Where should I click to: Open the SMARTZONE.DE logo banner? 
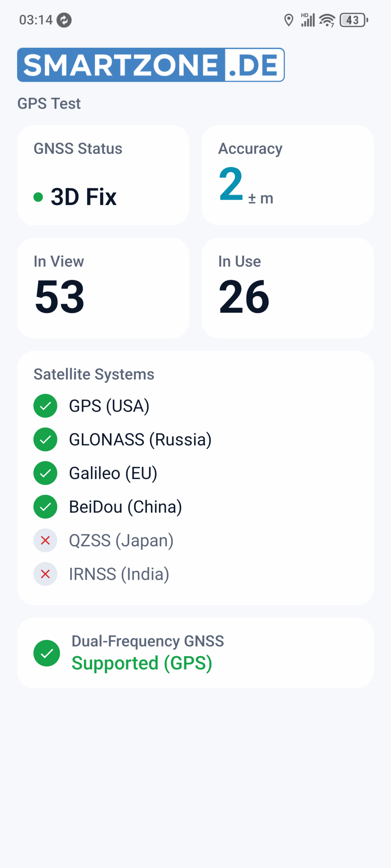tap(151, 65)
